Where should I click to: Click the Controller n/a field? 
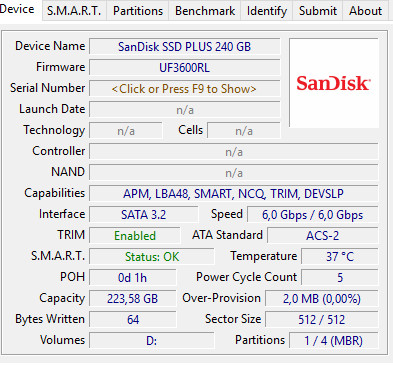[x=234, y=152]
